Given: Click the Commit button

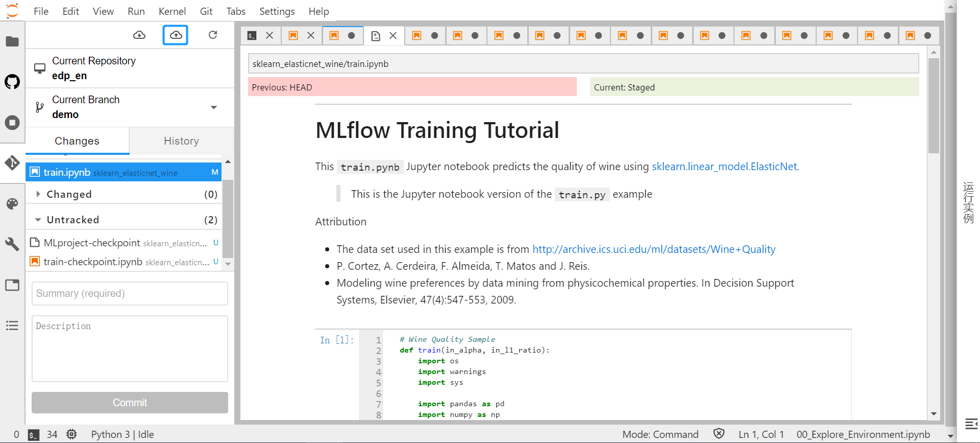Looking at the screenshot, I should [x=130, y=403].
